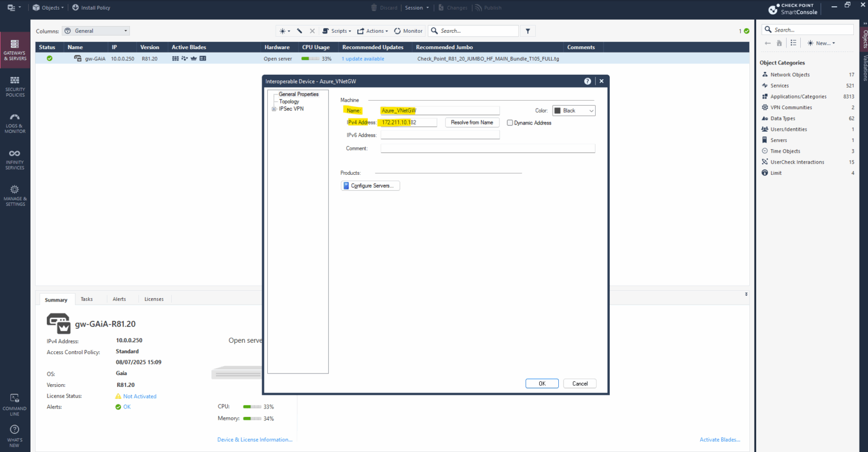Screen dimensions: 868x452
Task: Click the Resolve from Name button
Action: [x=472, y=122]
